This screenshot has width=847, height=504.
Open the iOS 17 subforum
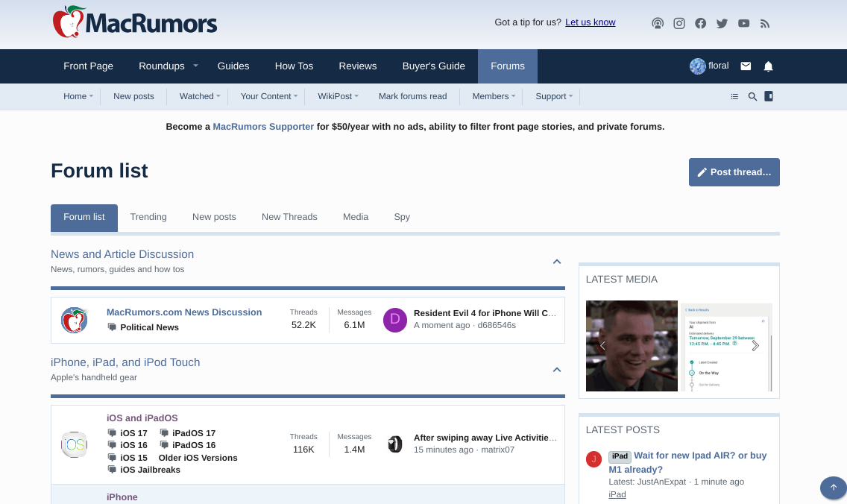pos(133,433)
